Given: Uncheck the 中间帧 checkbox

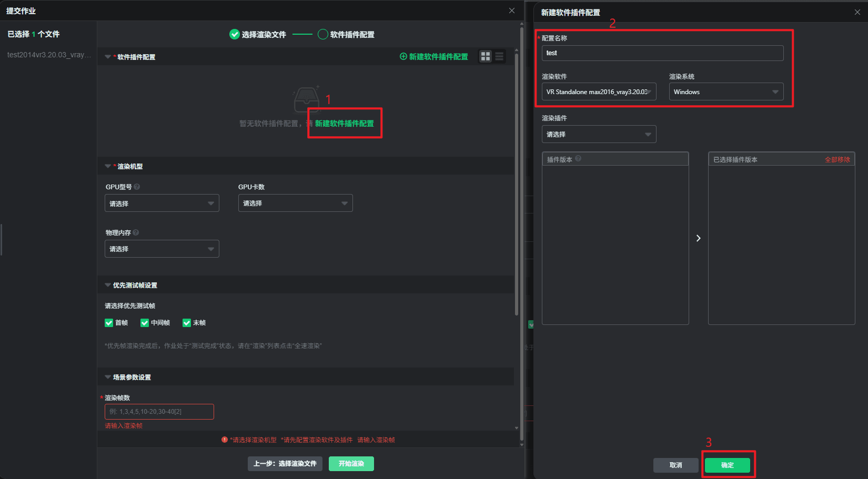Looking at the screenshot, I should point(145,323).
